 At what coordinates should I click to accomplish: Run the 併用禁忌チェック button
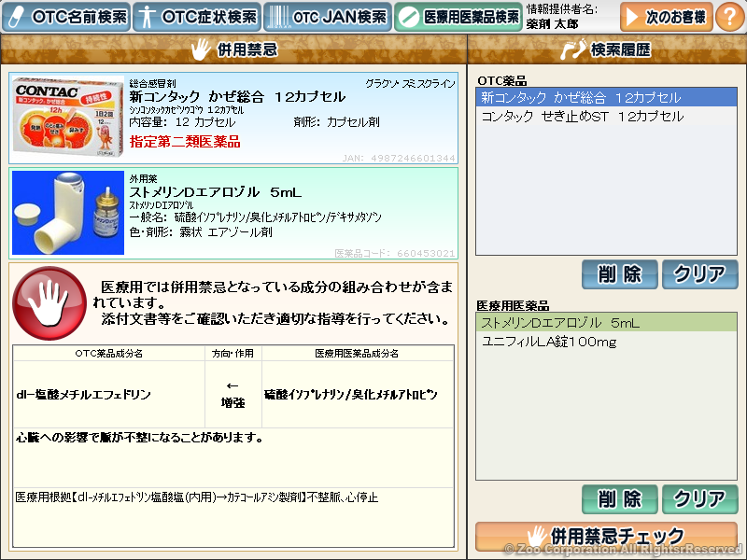pos(606,536)
